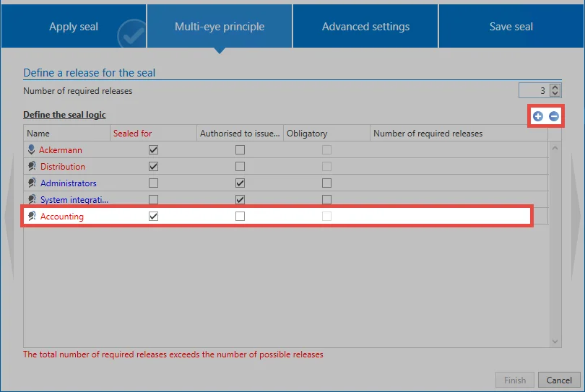Select the System integration group icon
Viewport: 585px width, 392px height.
point(32,199)
